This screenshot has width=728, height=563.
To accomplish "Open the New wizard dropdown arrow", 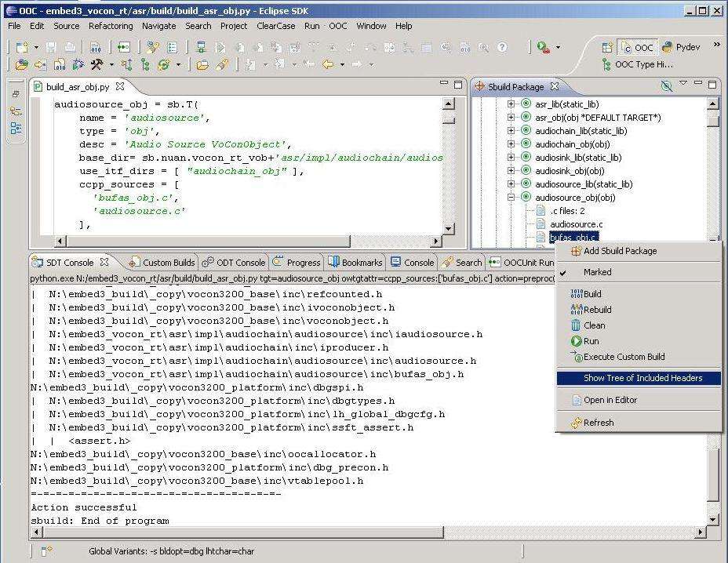I will 36,48.
